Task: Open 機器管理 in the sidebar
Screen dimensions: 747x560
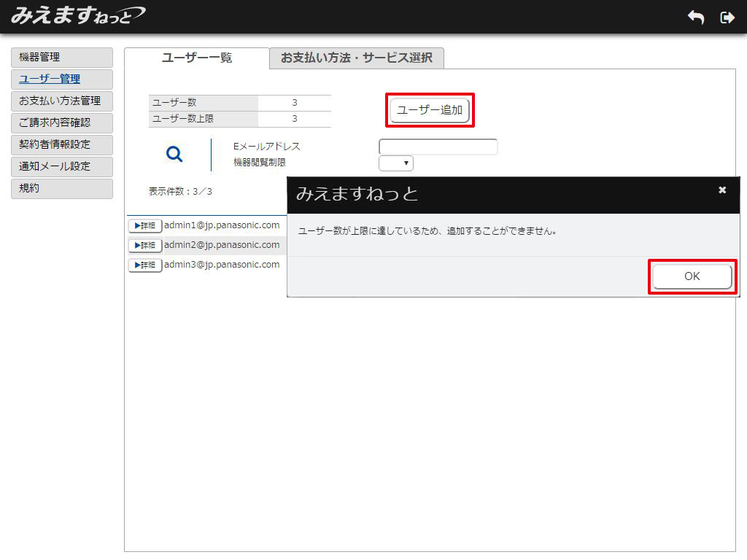Action: tap(62, 58)
